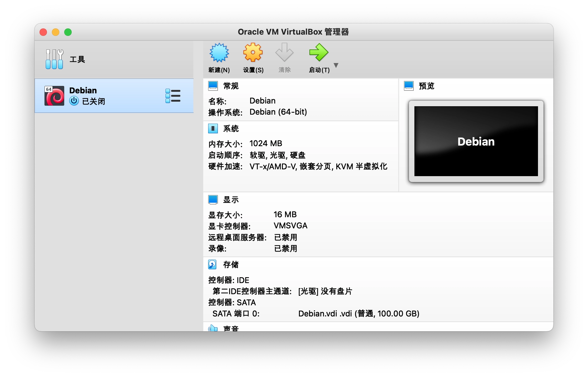Click the Preview (预览) monitor icon
The image size is (588, 377).
click(409, 86)
